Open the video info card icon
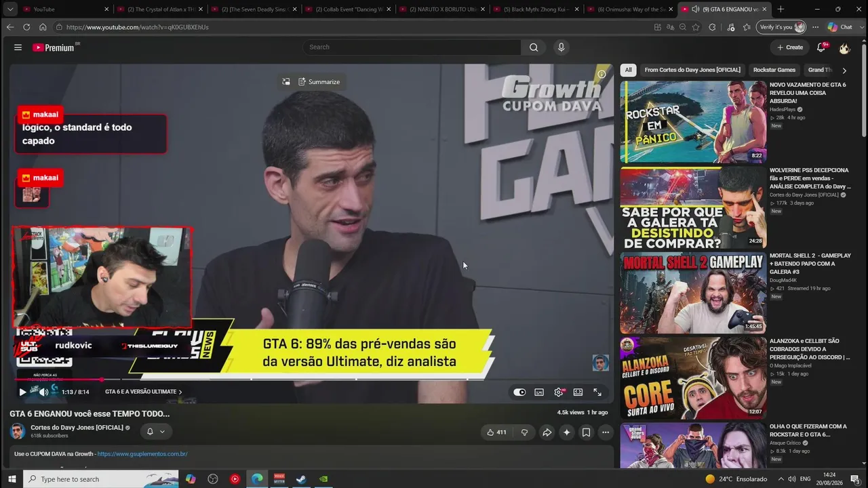 coord(601,74)
